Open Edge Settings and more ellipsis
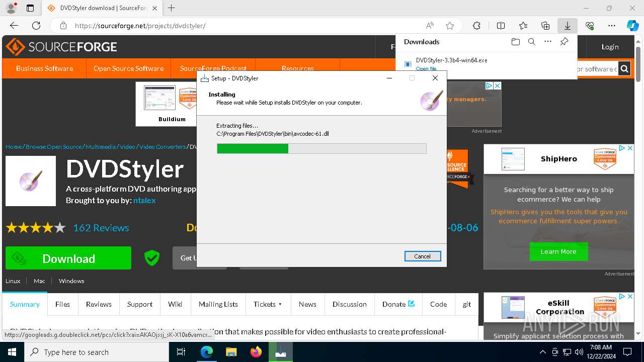 [x=612, y=26]
